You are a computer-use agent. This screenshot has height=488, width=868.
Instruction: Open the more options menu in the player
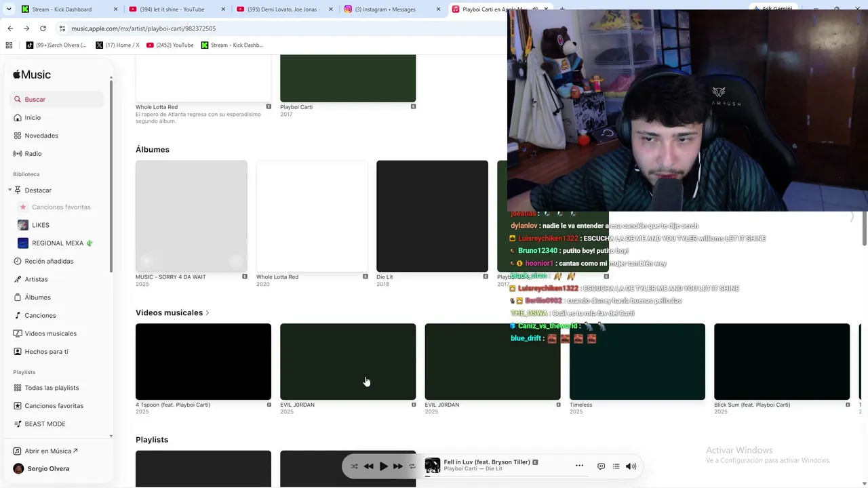579,466
